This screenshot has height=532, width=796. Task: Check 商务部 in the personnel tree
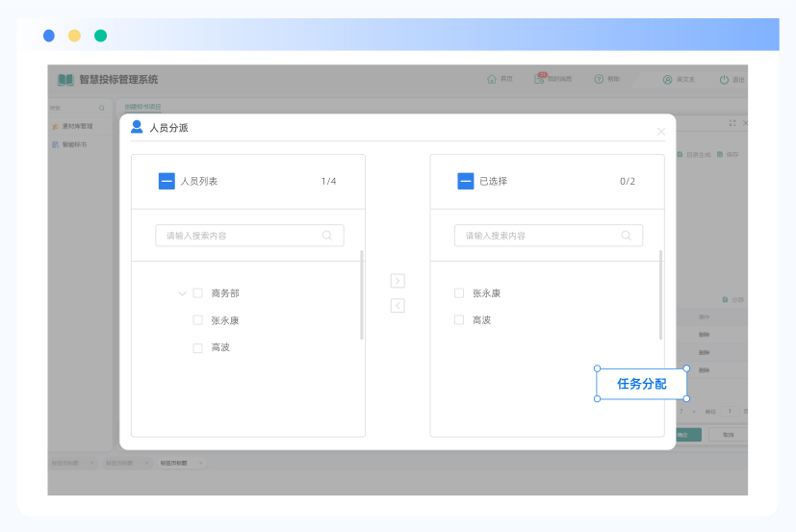click(197, 293)
